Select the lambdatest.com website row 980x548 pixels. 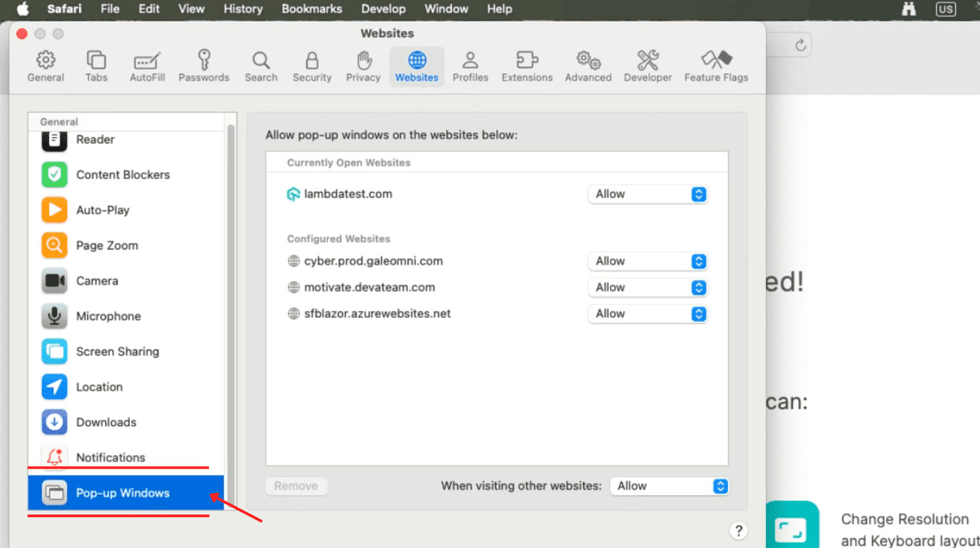pos(497,194)
